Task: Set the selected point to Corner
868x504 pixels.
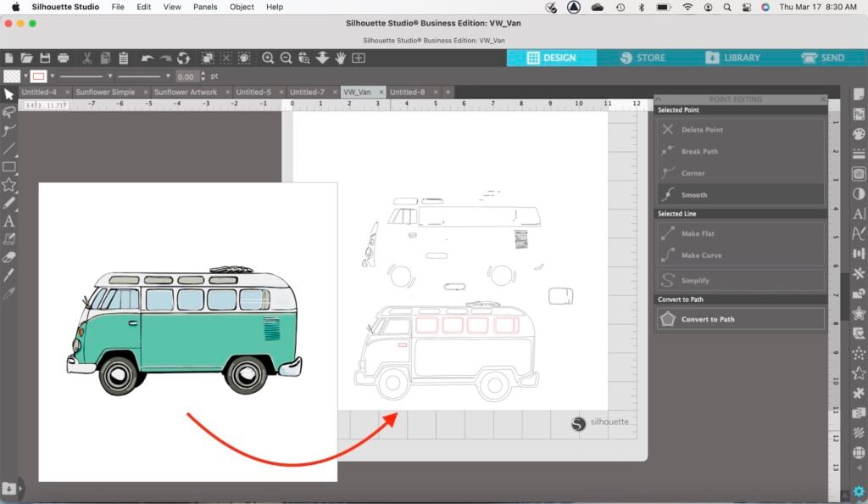Action: (741, 173)
